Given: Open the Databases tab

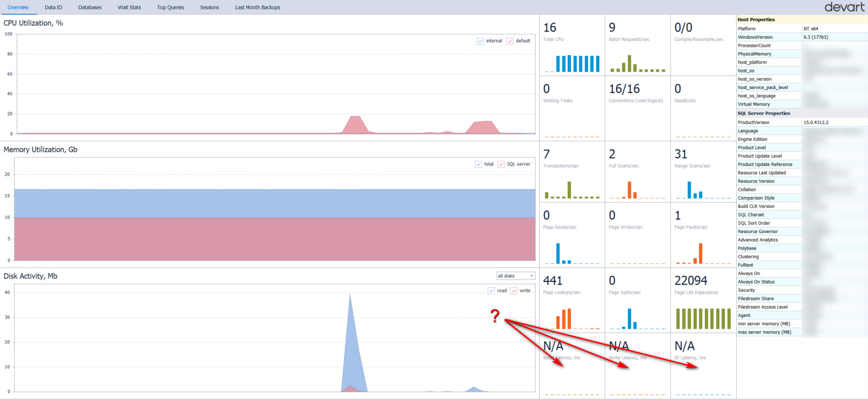Looking at the screenshot, I should pos(90,7).
